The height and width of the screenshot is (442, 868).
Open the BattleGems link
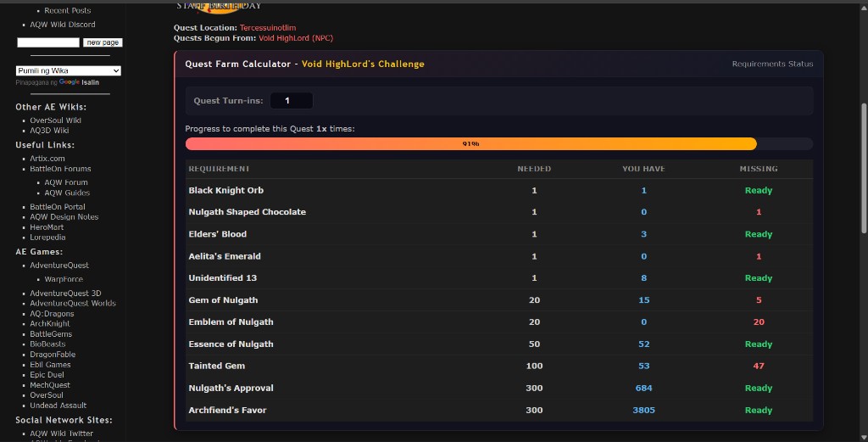pyautogui.click(x=51, y=334)
